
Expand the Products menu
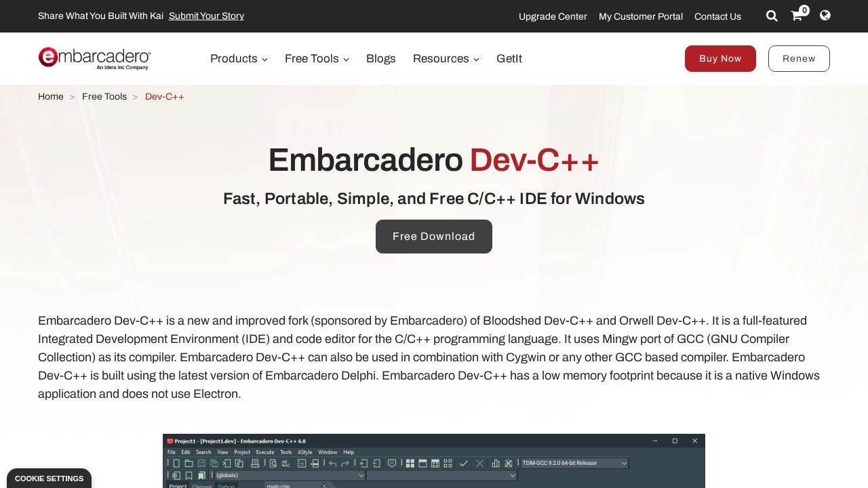(x=239, y=59)
